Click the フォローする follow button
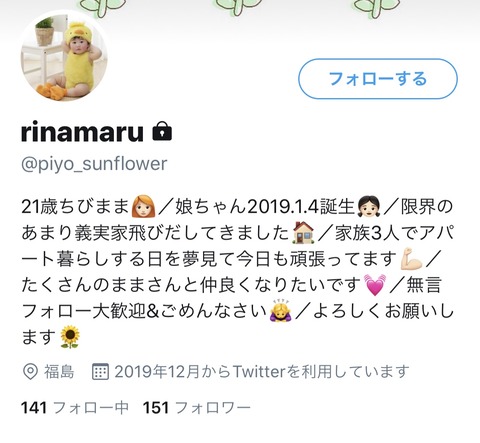 378,79
